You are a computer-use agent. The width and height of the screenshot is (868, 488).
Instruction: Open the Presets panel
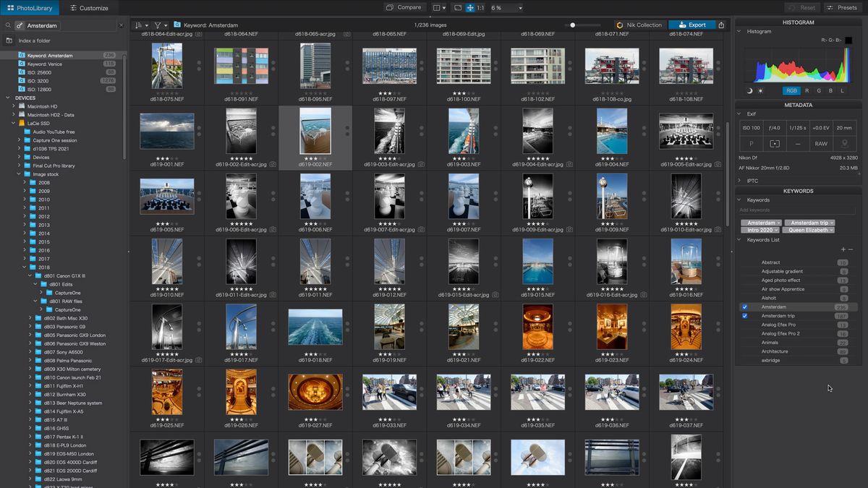[841, 8]
